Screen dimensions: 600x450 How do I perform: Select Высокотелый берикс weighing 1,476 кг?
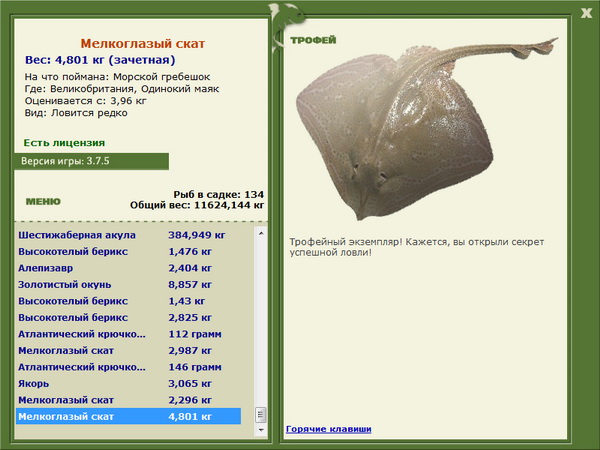coord(129,251)
